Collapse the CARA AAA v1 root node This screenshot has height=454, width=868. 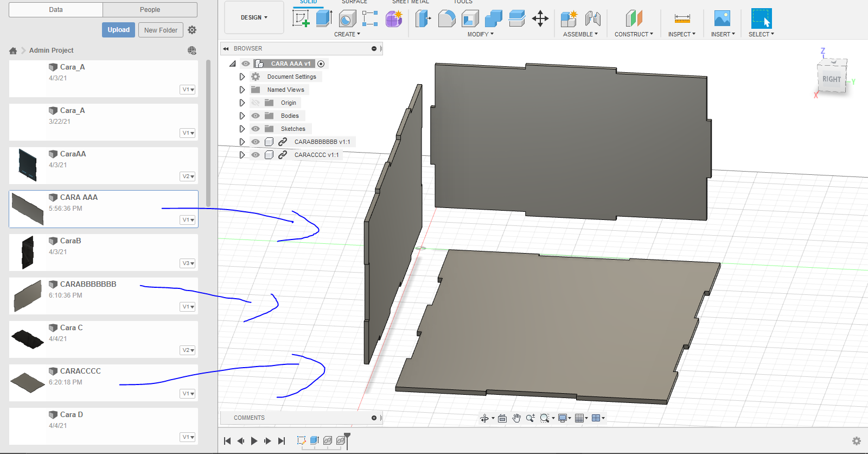[233, 64]
